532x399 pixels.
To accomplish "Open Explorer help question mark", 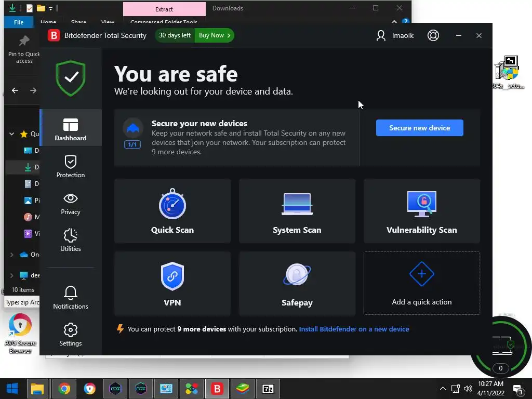I will click(405, 21).
